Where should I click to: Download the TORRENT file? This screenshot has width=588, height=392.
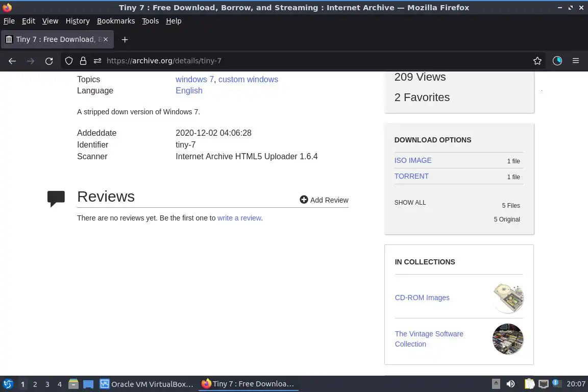[x=411, y=176]
